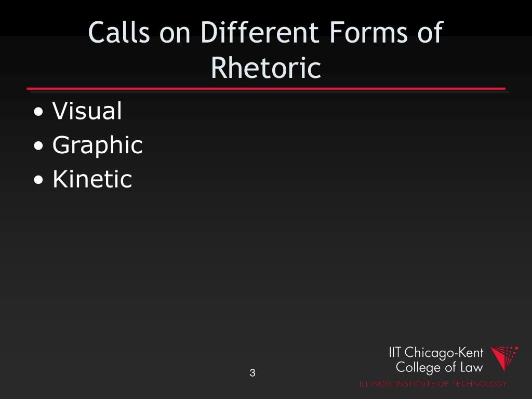Click the slide title 'Calls on Different Forms of Rhetoric'
The image size is (532, 399).
(x=265, y=49)
